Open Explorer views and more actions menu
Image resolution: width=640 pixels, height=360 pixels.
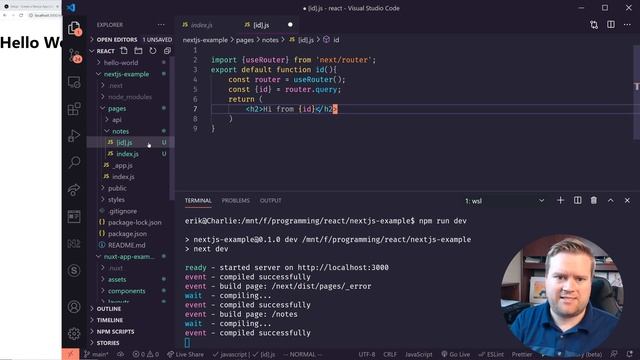coord(161,25)
